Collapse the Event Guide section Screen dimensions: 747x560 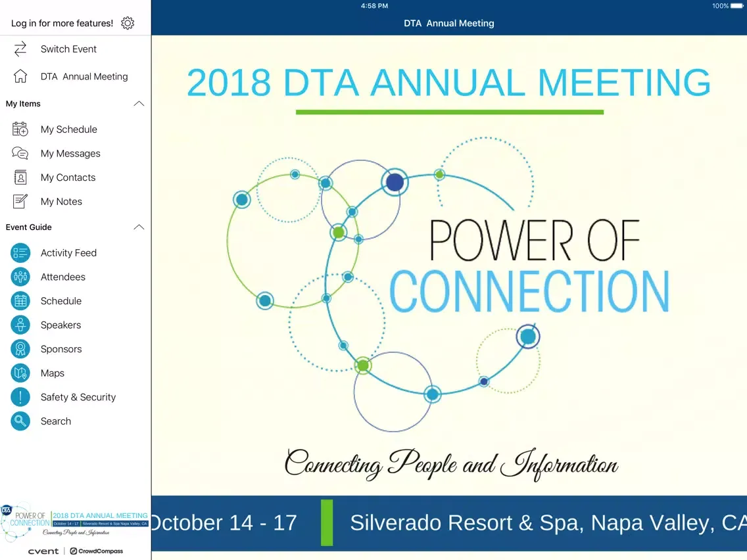[139, 227]
